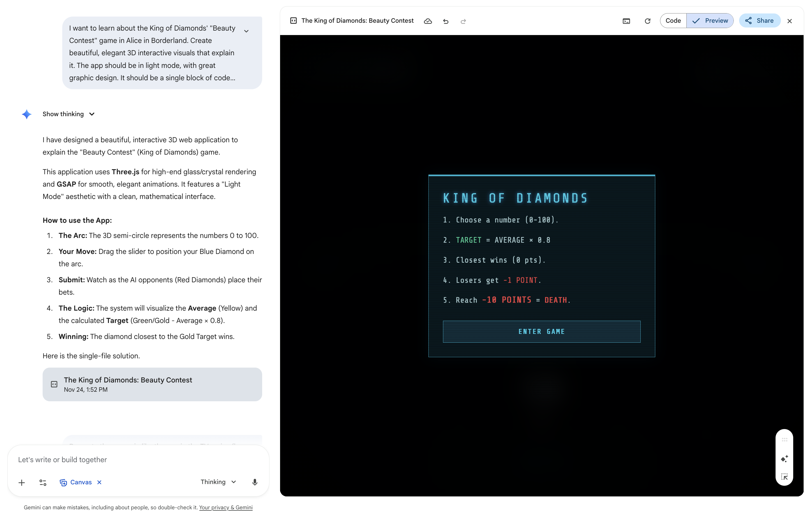Remove the Canvas tool chip
Screen dimensions: 812x518
(x=99, y=482)
